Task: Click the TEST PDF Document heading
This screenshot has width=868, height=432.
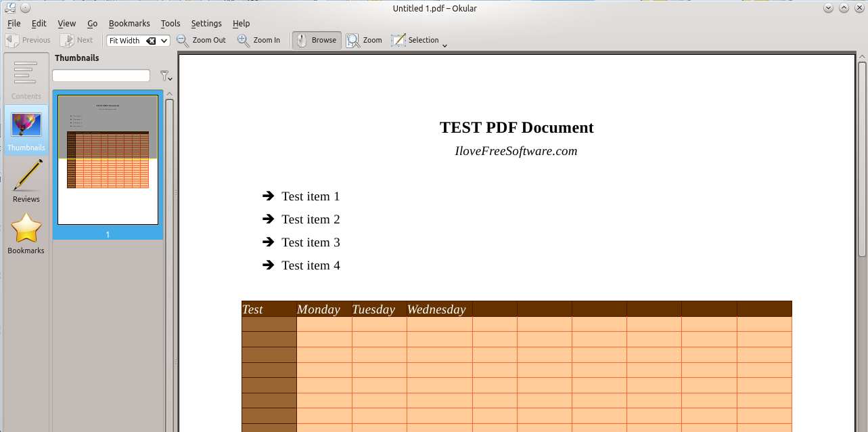Action: tap(516, 127)
